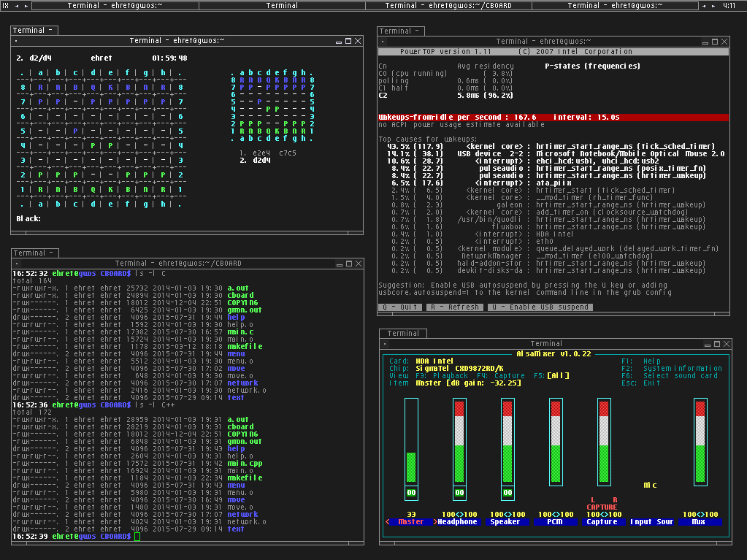Click the Mux volume level bar
This screenshot has width=747, height=560.
[700, 442]
